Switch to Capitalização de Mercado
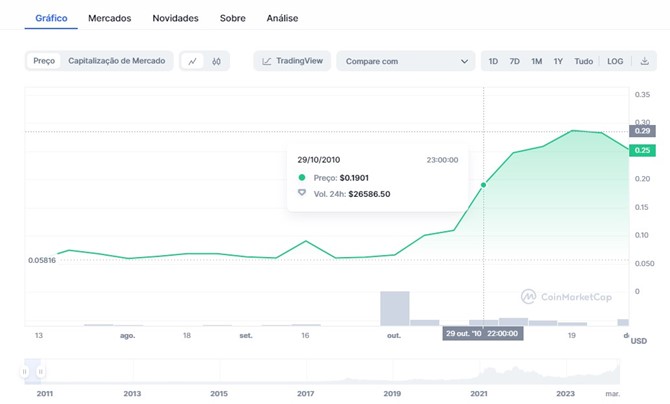This screenshot has width=670, height=404. (x=117, y=61)
